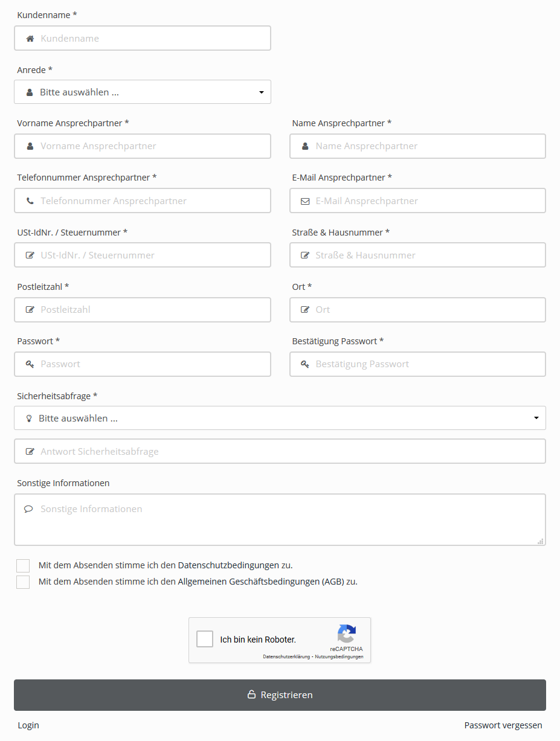Click the key icon in Passwort field
Image resolution: width=560 pixels, height=741 pixels.
[30, 364]
